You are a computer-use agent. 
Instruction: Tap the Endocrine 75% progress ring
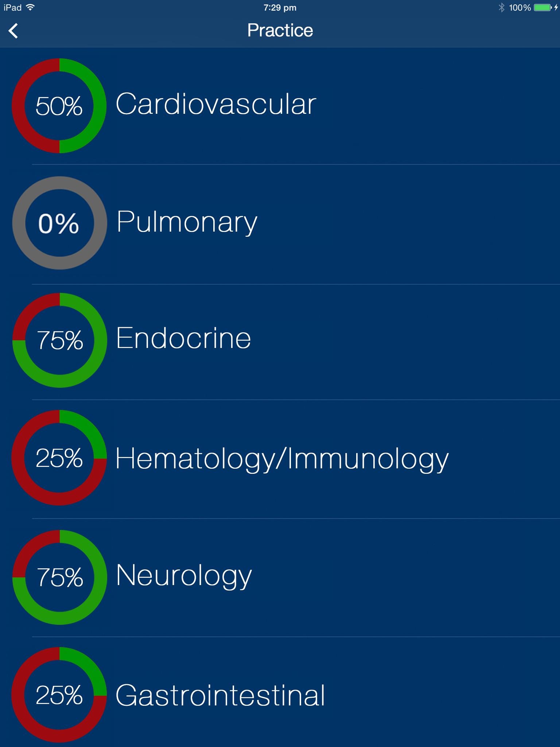(59, 340)
